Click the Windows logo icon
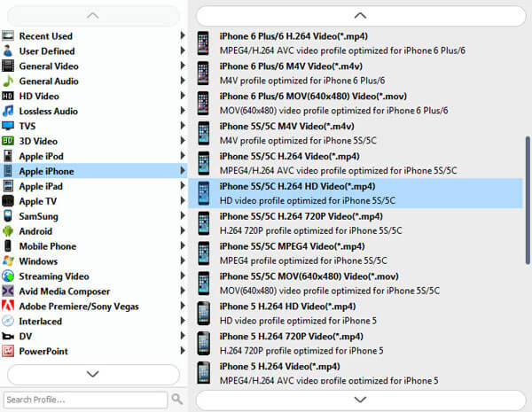Image resolution: width=532 pixels, height=412 pixels. click(8, 261)
